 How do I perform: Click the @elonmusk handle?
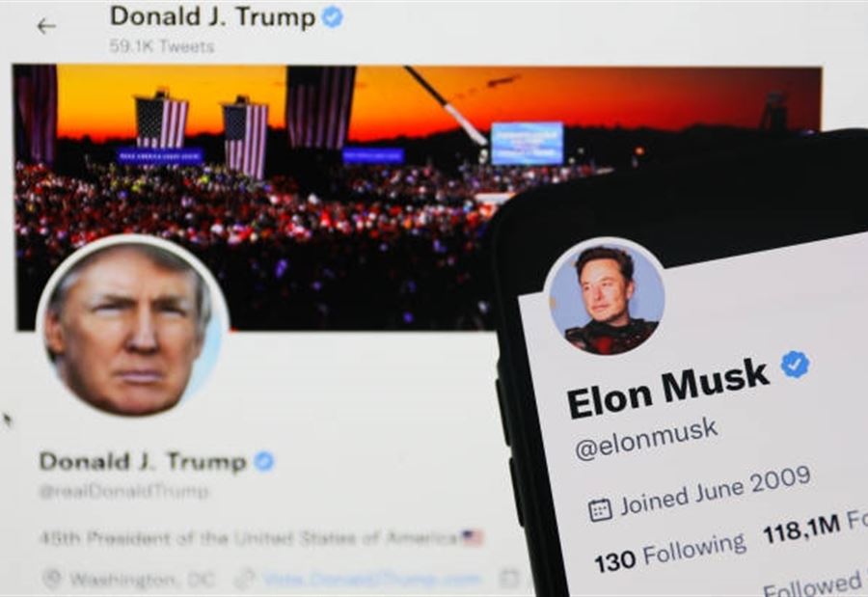coord(646,439)
